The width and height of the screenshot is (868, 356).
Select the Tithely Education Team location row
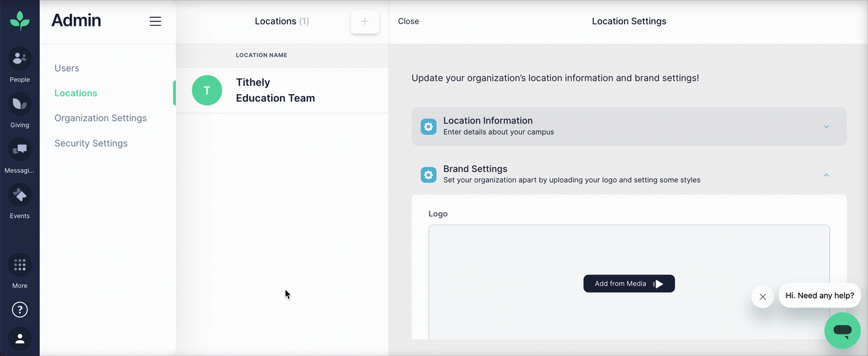tap(282, 90)
